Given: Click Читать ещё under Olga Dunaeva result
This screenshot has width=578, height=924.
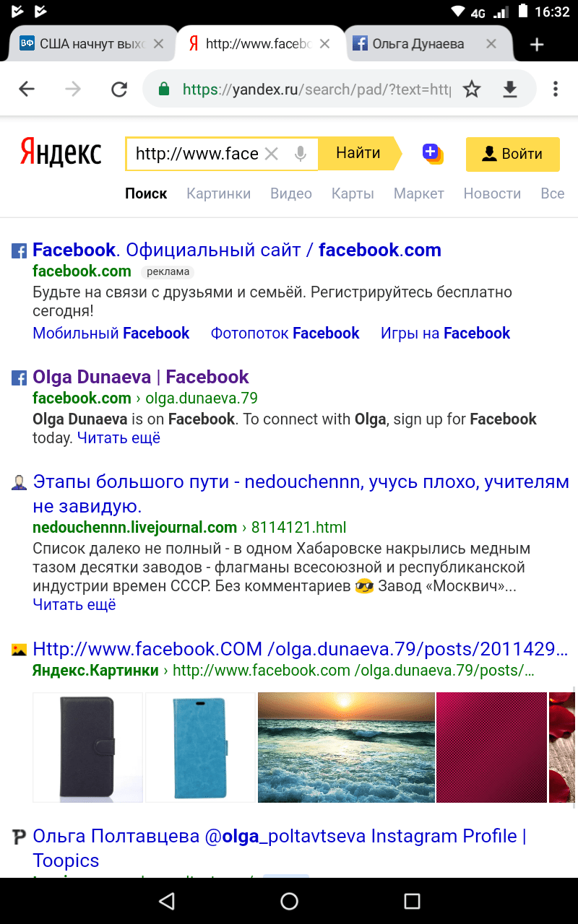Looking at the screenshot, I should [118, 437].
